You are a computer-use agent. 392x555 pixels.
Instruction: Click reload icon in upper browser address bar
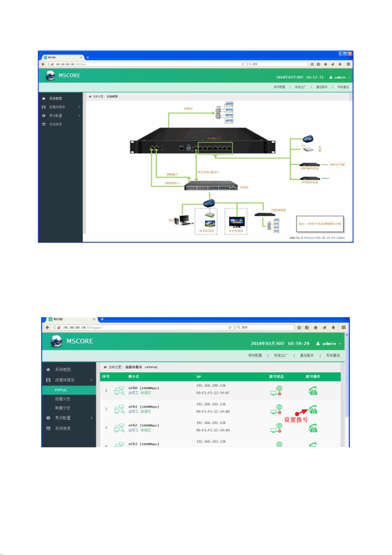click(x=243, y=64)
